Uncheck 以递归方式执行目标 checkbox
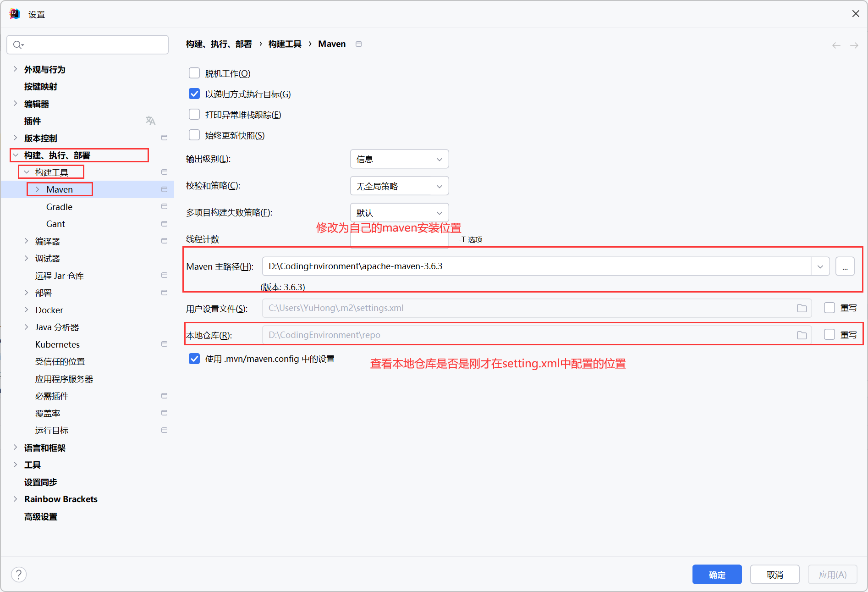This screenshot has height=592, width=868. click(194, 94)
